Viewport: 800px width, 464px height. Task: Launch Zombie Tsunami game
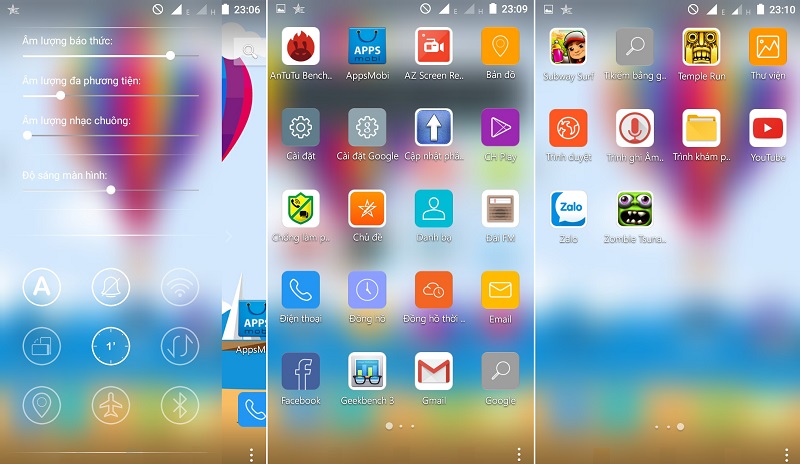pyautogui.click(x=635, y=209)
